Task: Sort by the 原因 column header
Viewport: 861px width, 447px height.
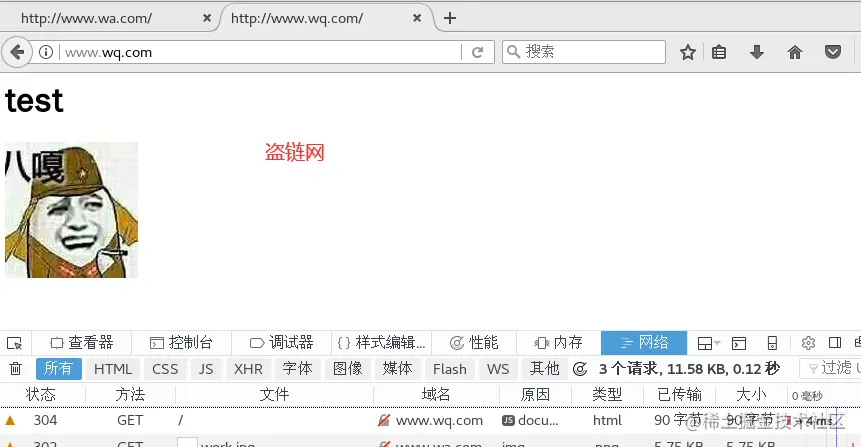Action: [x=535, y=395]
